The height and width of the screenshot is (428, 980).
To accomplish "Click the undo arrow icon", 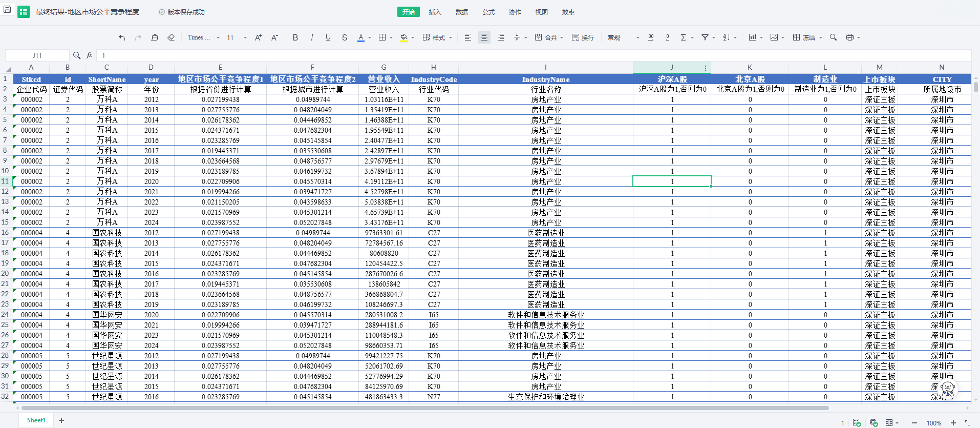I will [x=122, y=37].
